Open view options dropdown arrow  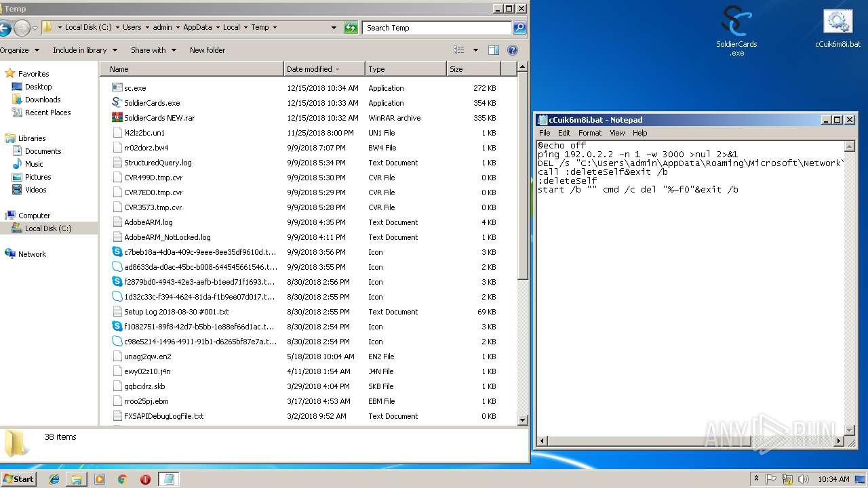(475, 50)
